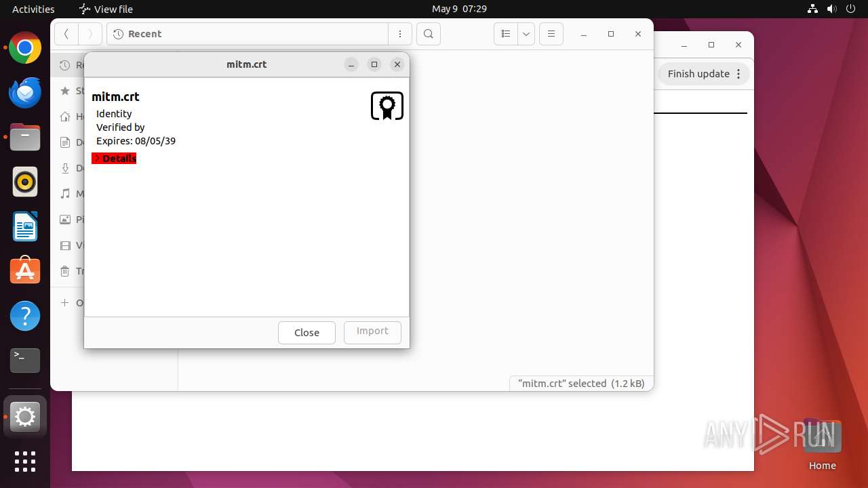Open view options dropdown arrow

[526, 34]
